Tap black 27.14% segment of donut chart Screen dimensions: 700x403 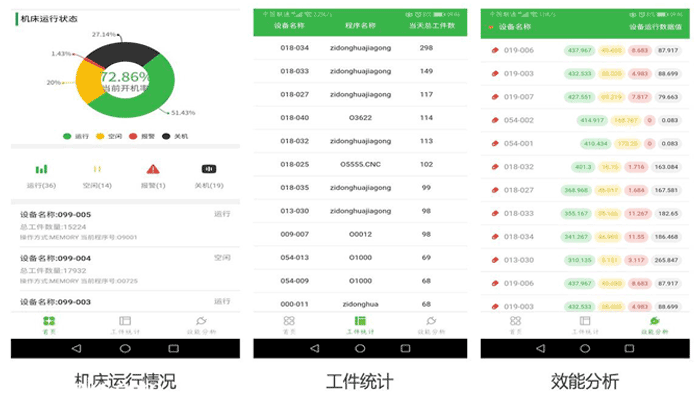click(x=123, y=51)
